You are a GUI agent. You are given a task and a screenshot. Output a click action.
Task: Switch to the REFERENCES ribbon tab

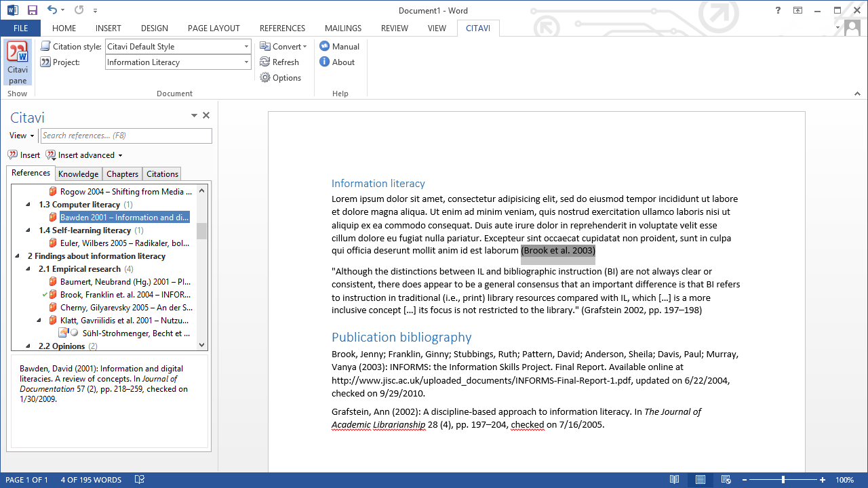click(x=282, y=28)
